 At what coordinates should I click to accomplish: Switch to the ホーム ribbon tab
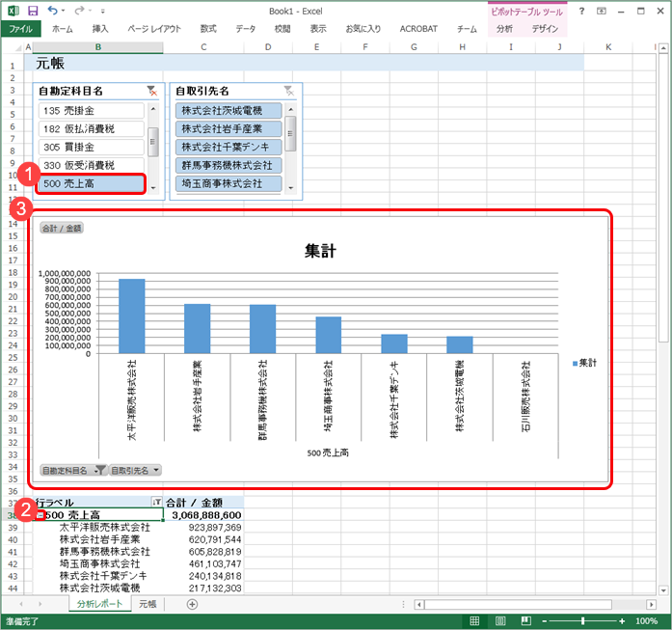click(x=63, y=29)
